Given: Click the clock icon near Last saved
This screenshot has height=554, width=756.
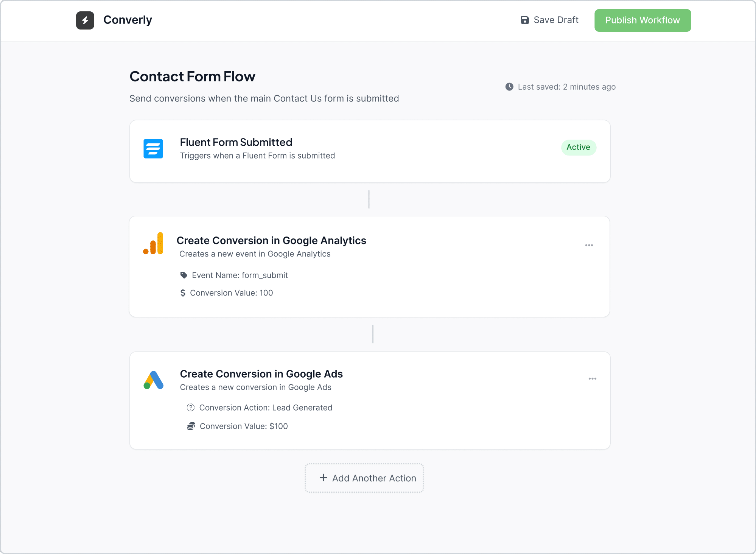Looking at the screenshot, I should [x=510, y=87].
